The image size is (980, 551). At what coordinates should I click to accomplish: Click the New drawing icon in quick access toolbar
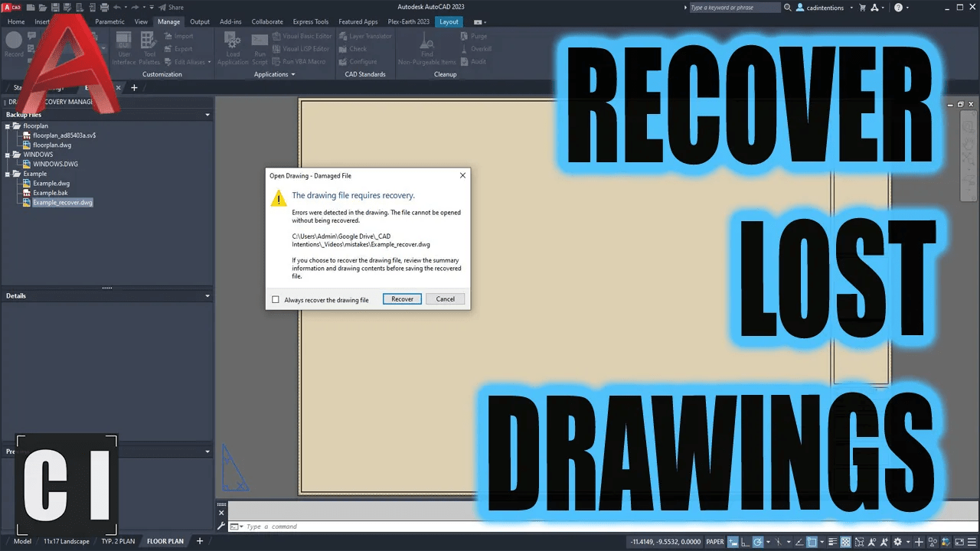[x=31, y=7]
